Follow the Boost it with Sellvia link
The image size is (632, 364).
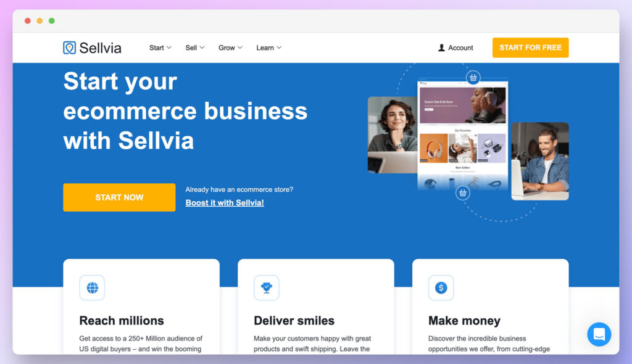[225, 203]
